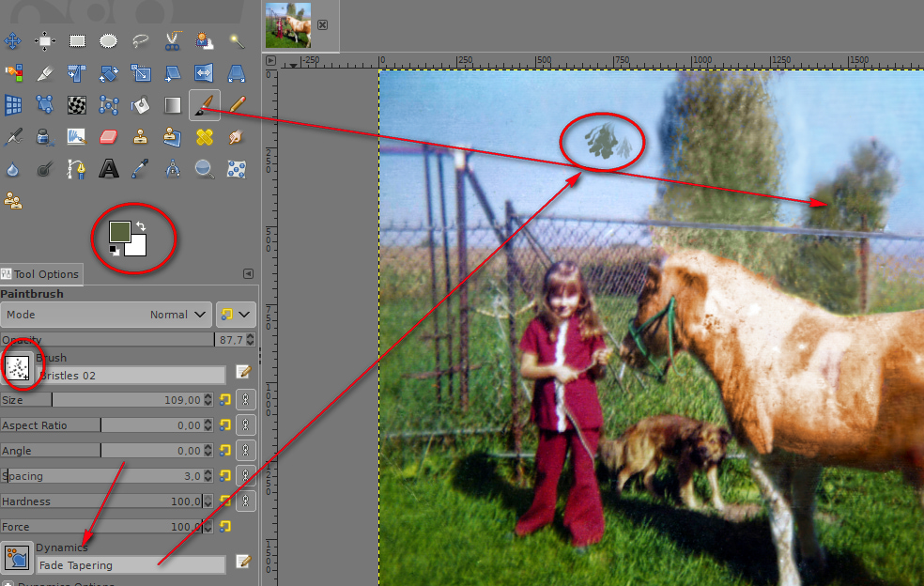Click the Angle value stepper arrows
Screen dimensions: 924x586
208,451
